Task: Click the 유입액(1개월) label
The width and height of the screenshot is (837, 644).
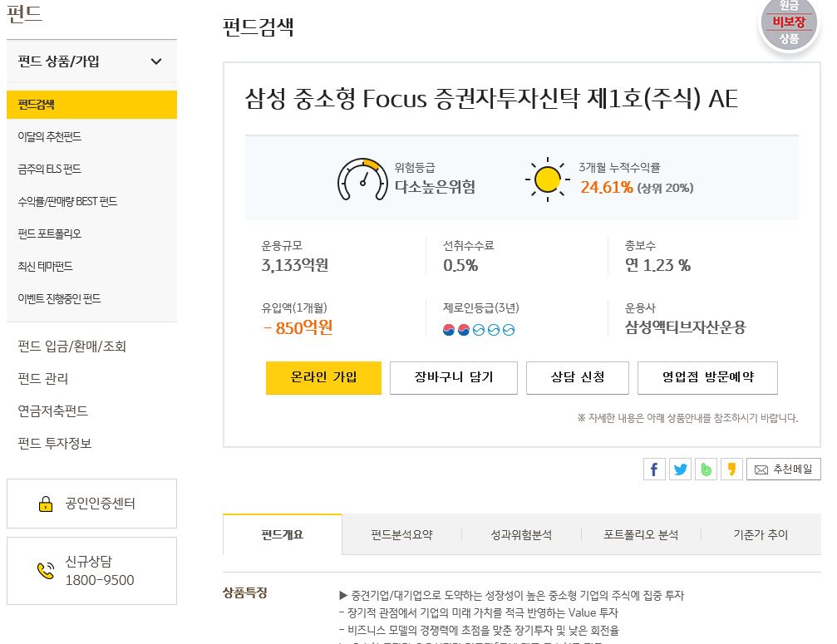Action: [294, 307]
